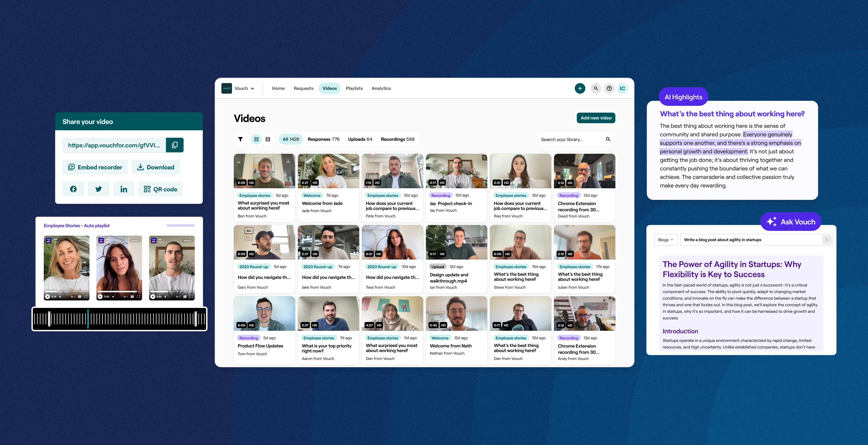The width and height of the screenshot is (868, 445).
Task: Show only Responses 776 filter
Action: coord(323,139)
